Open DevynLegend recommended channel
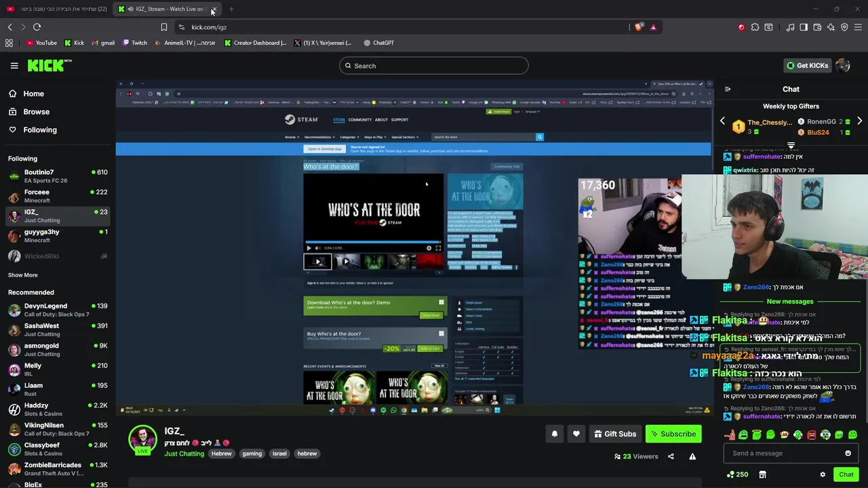 pos(58,310)
